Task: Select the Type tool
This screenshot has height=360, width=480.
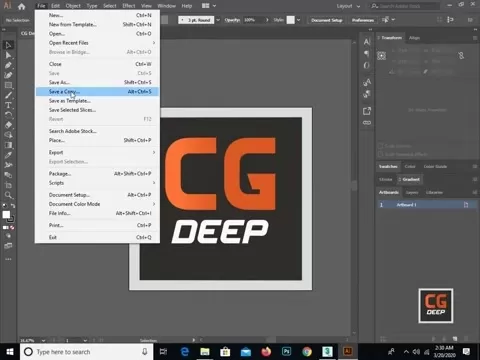Action: coord(8,105)
